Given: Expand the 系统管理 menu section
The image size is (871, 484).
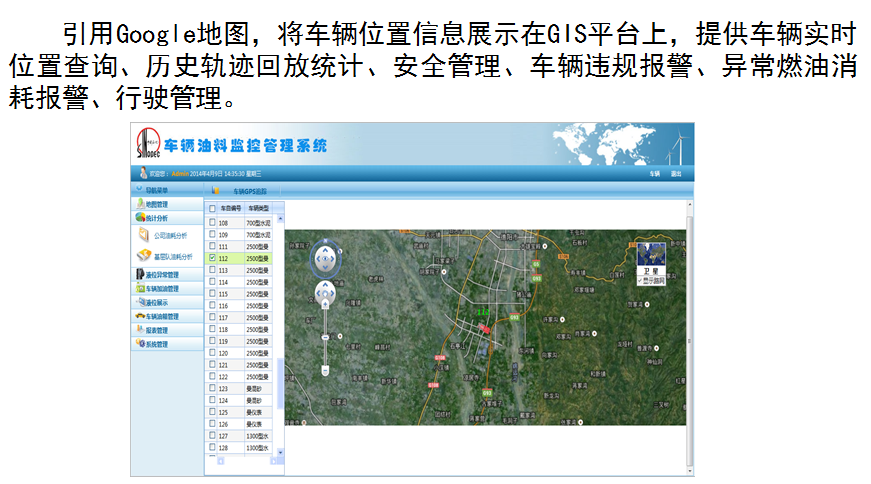Looking at the screenshot, I should (x=156, y=344).
